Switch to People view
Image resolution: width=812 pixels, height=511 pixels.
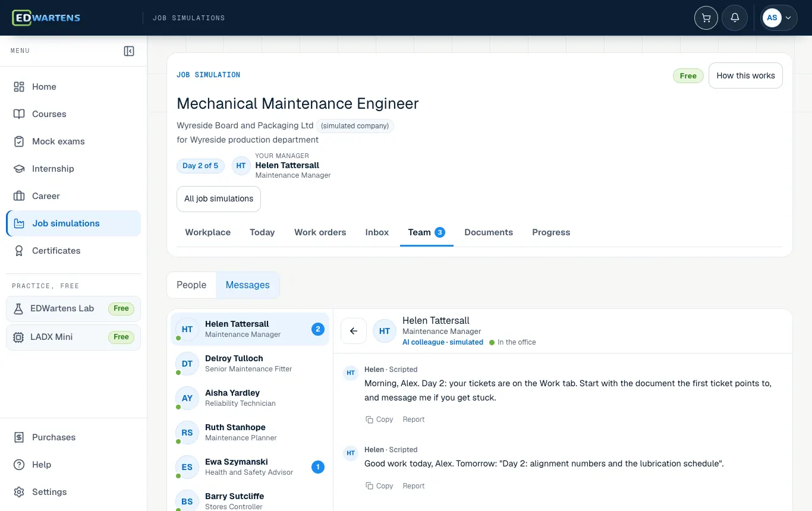coord(191,285)
